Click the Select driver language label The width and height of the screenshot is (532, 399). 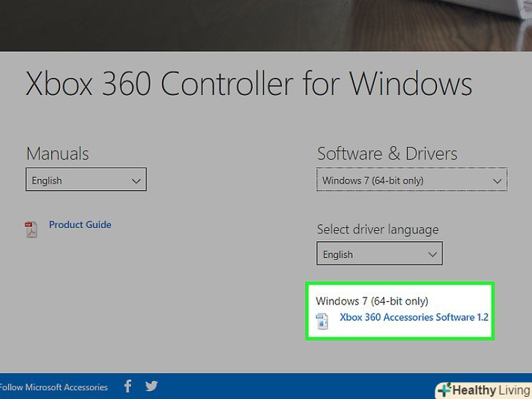click(x=378, y=229)
